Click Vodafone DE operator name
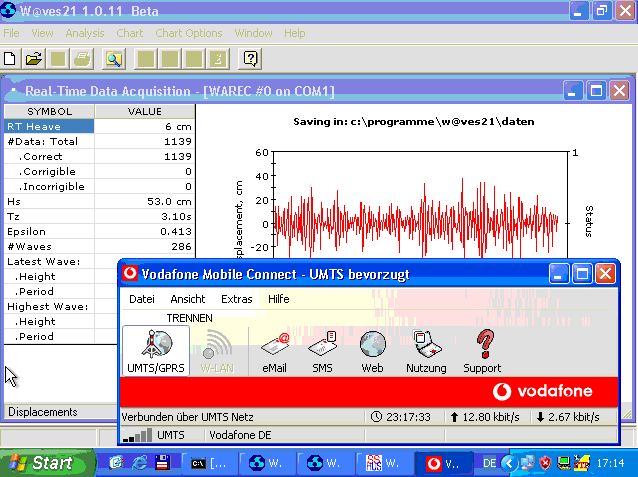Screen dimensions: 638x477 240,435
